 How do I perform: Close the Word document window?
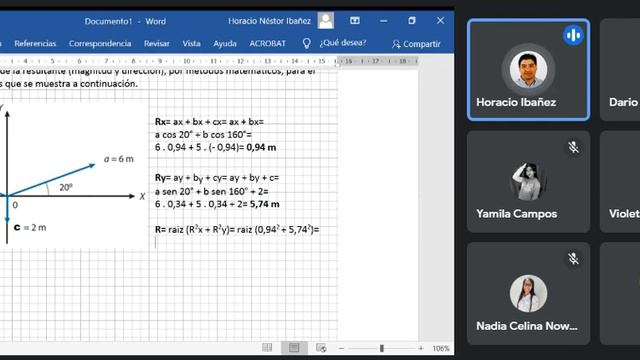440,20
